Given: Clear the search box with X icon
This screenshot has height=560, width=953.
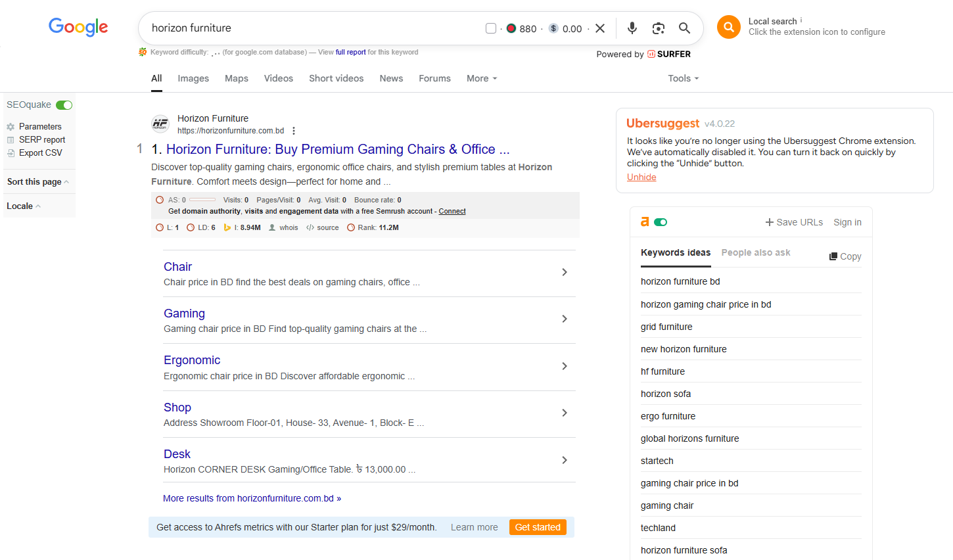Looking at the screenshot, I should [x=600, y=28].
